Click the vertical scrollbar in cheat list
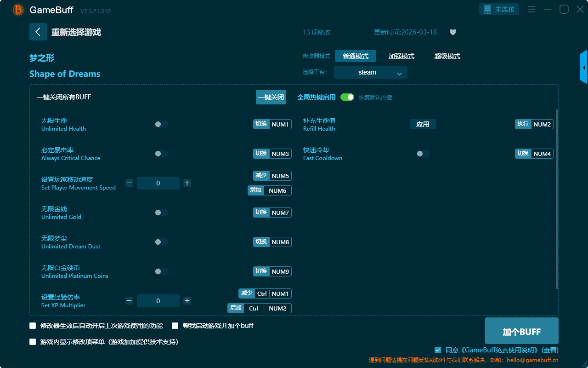This screenshot has width=588, height=368. [x=557, y=198]
